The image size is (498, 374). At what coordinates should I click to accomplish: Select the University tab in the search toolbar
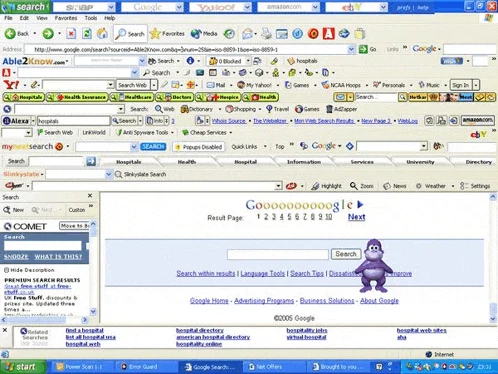(x=420, y=162)
